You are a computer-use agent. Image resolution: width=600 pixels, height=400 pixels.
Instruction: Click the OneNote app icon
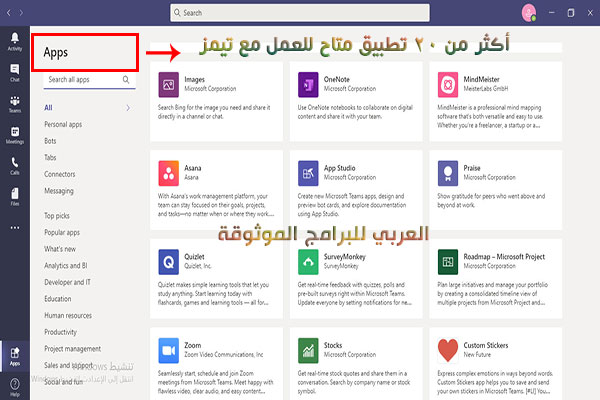pyautogui.click(x=308, y=85)
